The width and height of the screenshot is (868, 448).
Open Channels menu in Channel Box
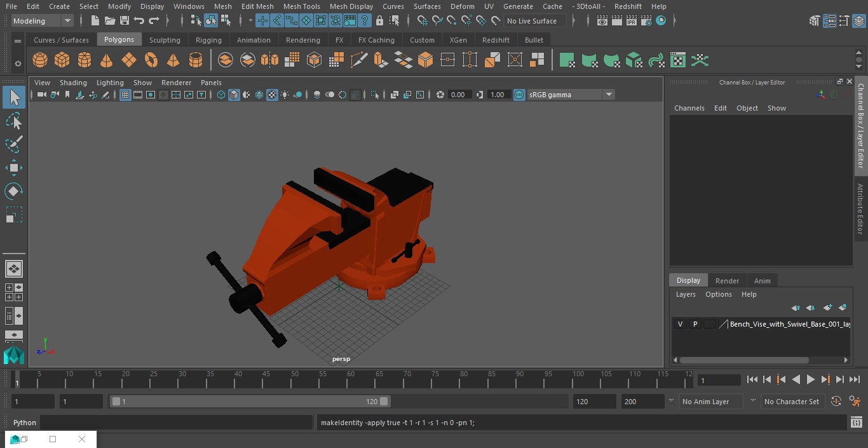(689, 108)
